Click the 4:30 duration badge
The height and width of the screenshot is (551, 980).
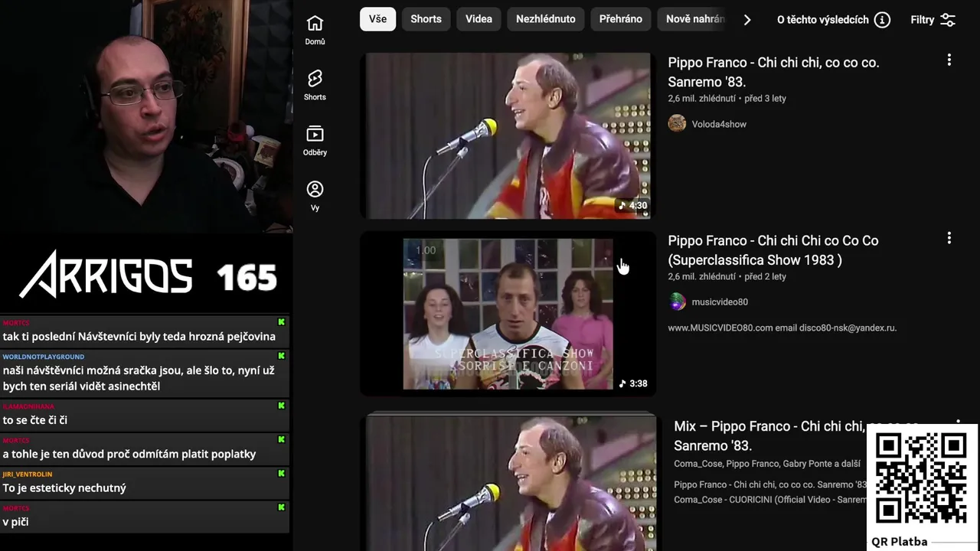(632, 205)
